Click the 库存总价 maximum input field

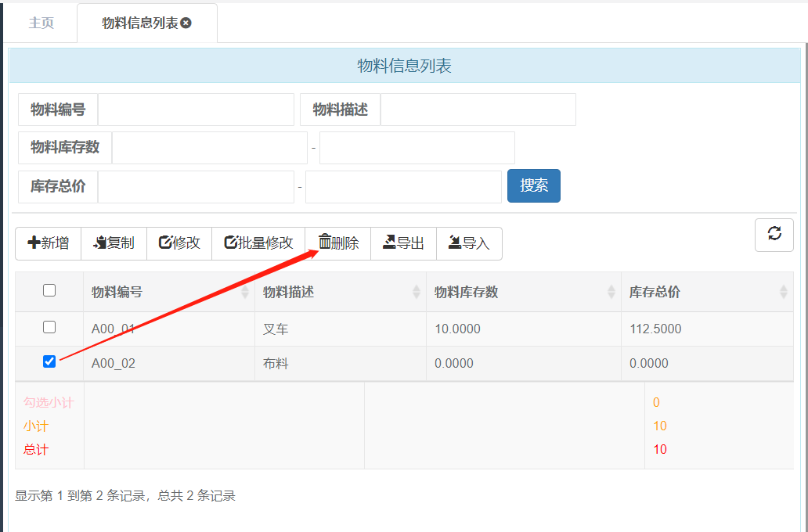point(403,187)
